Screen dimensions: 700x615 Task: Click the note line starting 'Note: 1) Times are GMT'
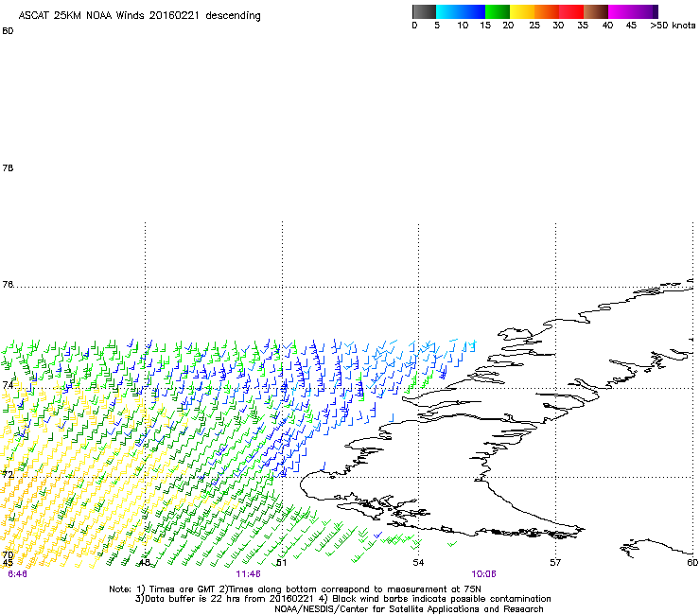tap(295, 589)
